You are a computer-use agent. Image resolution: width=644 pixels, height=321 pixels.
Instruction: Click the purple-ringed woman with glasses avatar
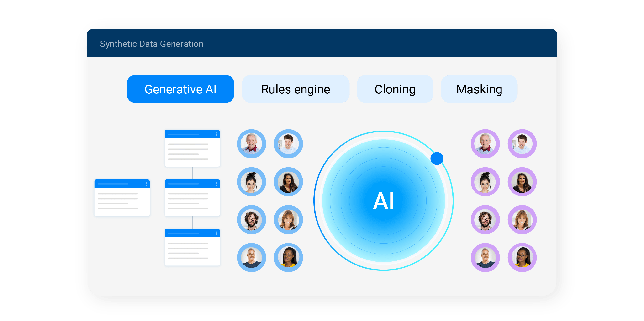[x=522, y=257]
